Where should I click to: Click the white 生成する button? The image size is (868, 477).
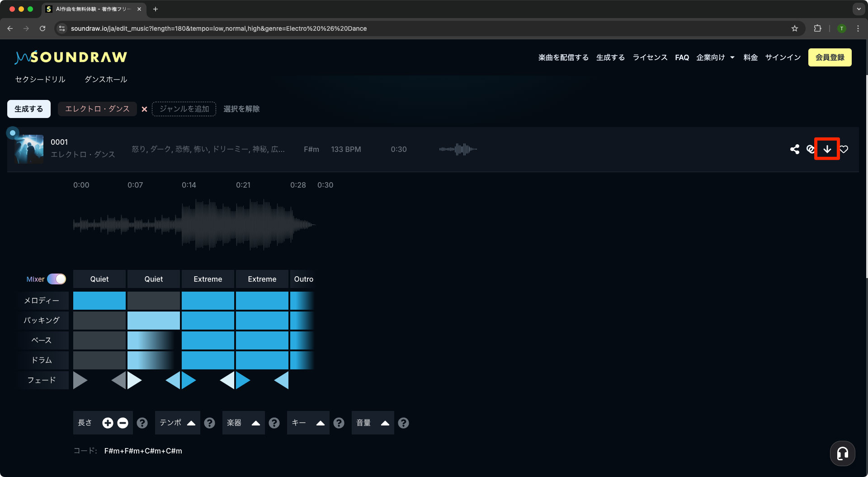click(x=29, y=109)
